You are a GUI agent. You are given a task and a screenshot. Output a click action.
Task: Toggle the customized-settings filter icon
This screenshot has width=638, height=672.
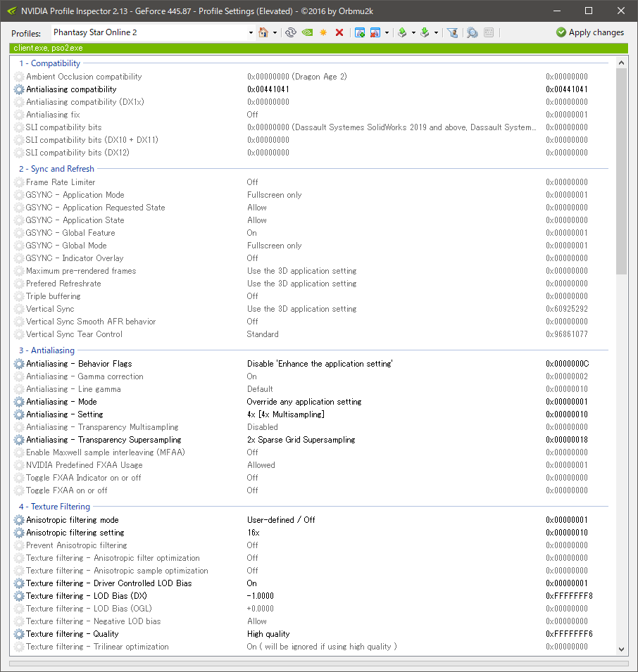coord(452,32)
